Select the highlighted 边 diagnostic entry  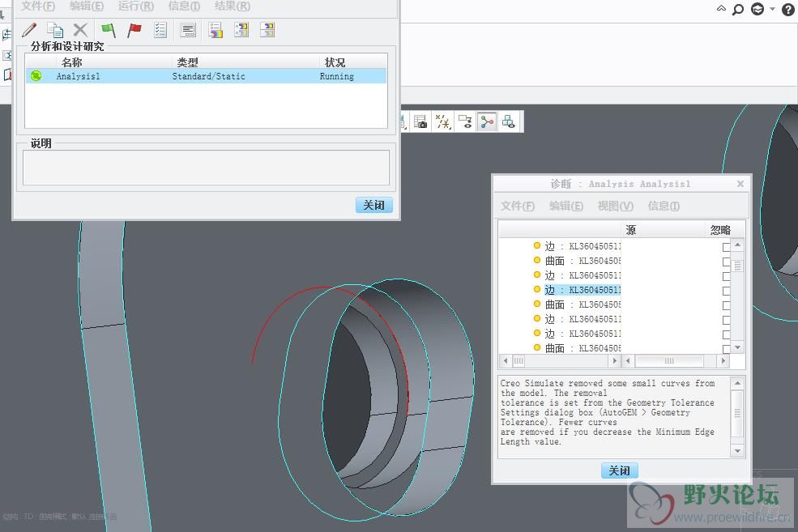(582, 290)
